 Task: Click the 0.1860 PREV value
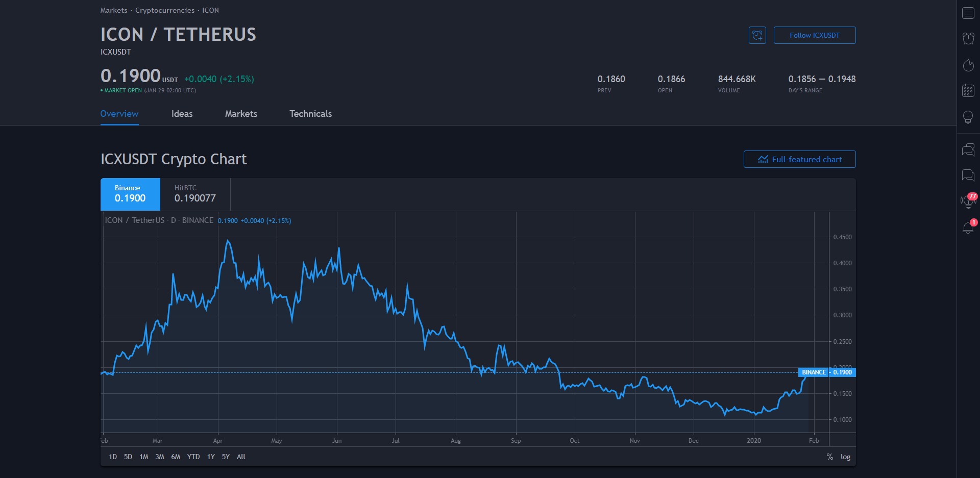[x=611, y=79]
